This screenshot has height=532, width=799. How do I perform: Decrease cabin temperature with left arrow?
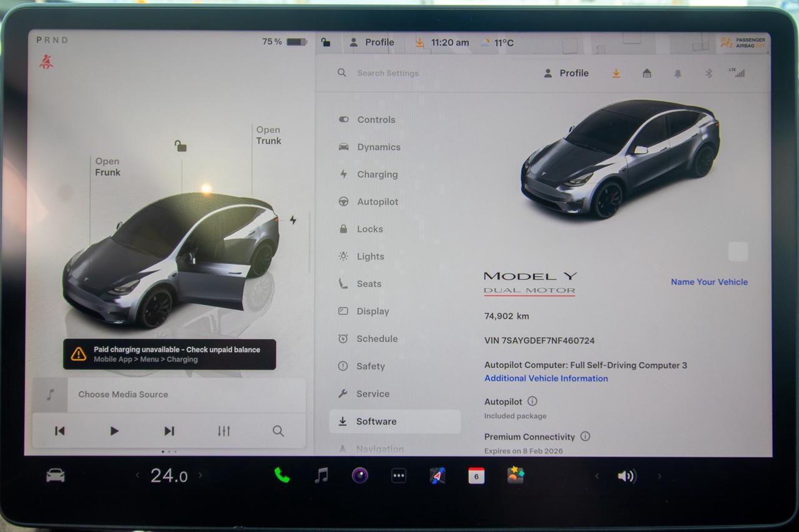[137, 476]
